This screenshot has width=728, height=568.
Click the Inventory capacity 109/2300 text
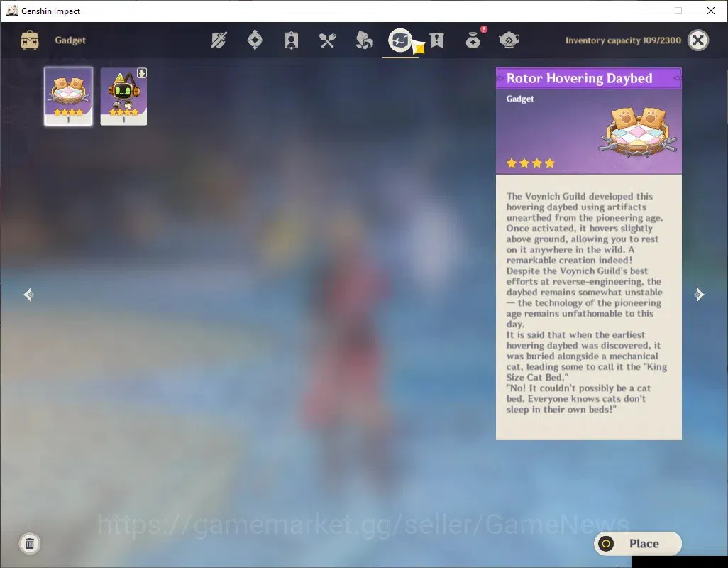click(x=623, y=40)
